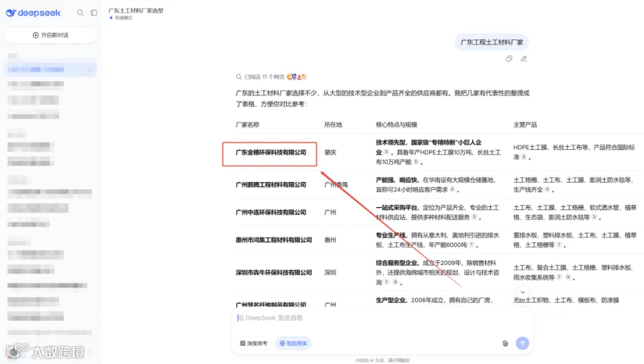Click the 快速模式 mode label under the title
Screen dimensions: 644x364
click(121, 18)
